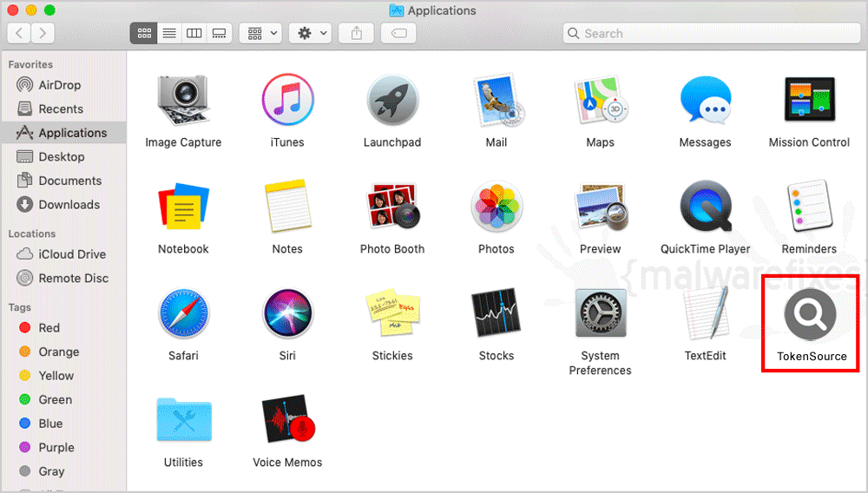This screenshot has height=493, width=868.
Task: Switch to column view
Action: click(194, 33)
